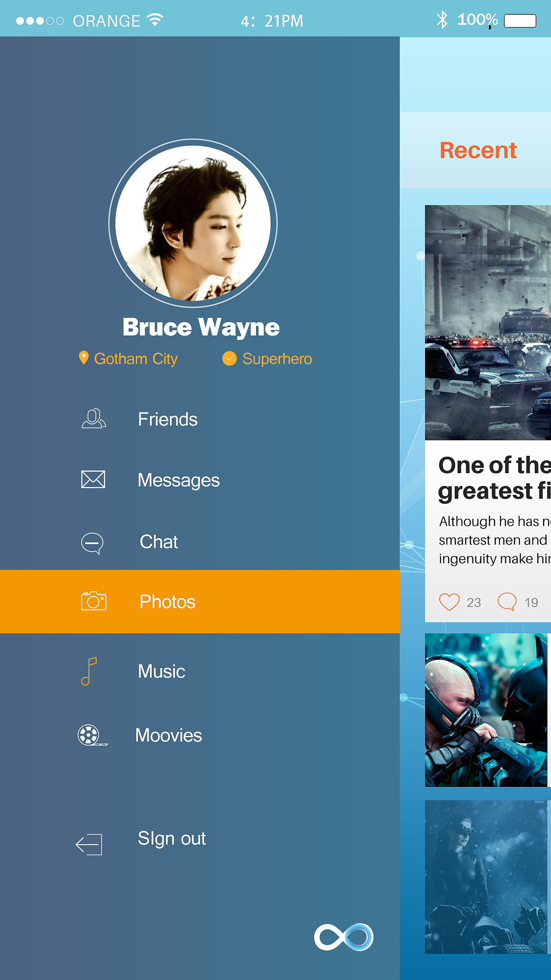Tap the Music note icon
This screenshot has width=551, height=980.
click(x=89, y=671)
